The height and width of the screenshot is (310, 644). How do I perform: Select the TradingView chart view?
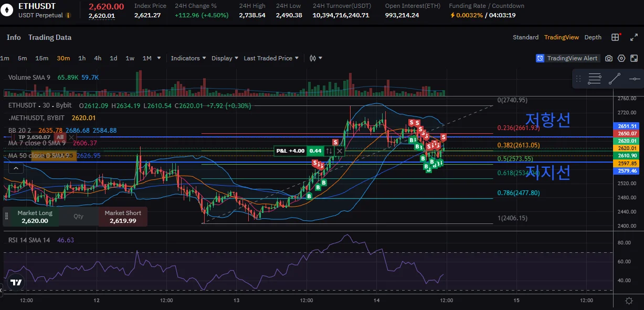(x=562, y=37)
